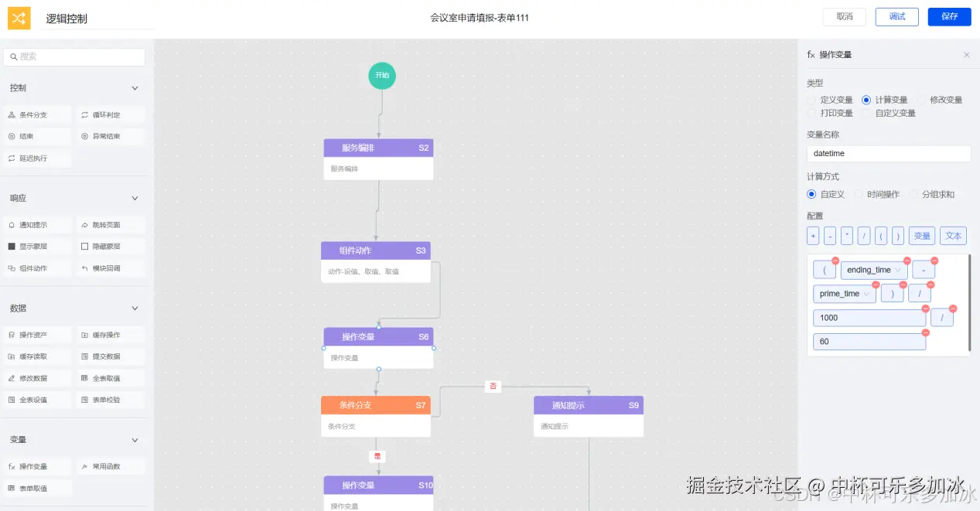Select the 结束 component
The width and height of the screenshot is (980, 511).
(x=37, y=137)
